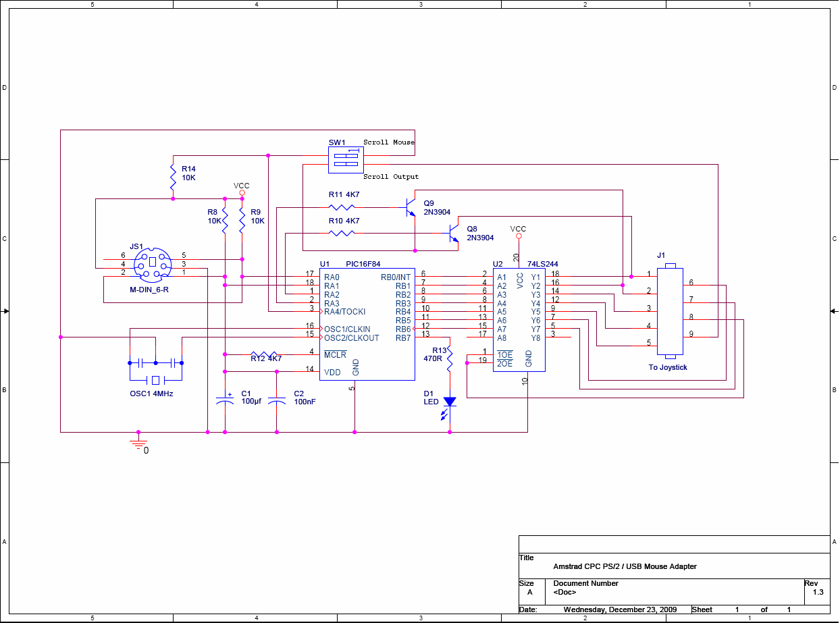Select the Q8 2N3904 transistor symbol
The width and height of the screenshot is (840, 623).
[454, 234]
